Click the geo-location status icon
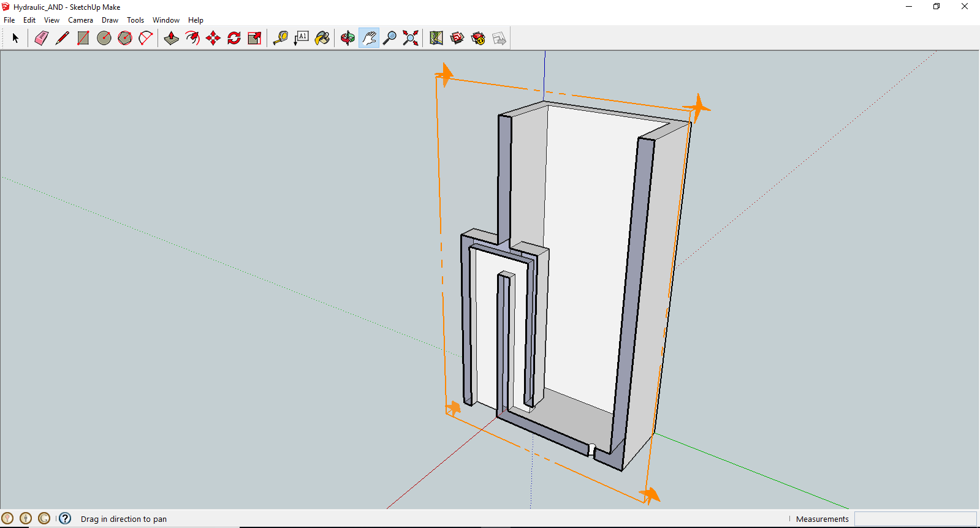The width and height of the screenshot is (980, 528). pyautogui.click(x=7, y=518)
